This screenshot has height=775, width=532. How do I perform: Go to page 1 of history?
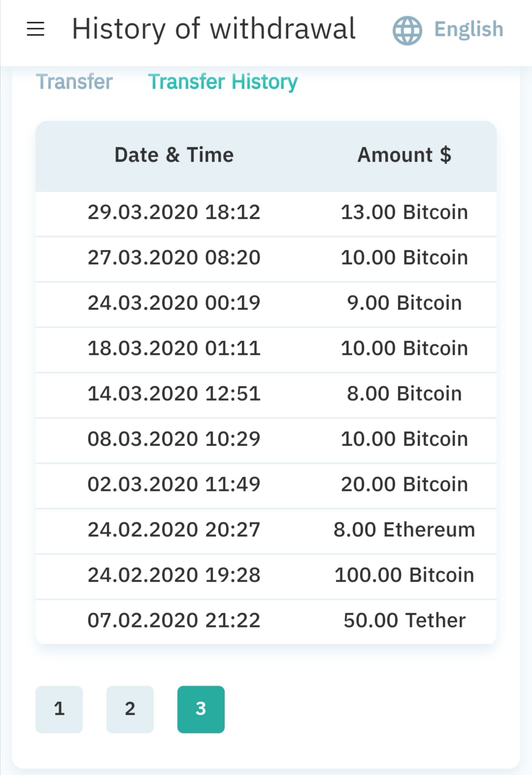(x=59, y=709)
